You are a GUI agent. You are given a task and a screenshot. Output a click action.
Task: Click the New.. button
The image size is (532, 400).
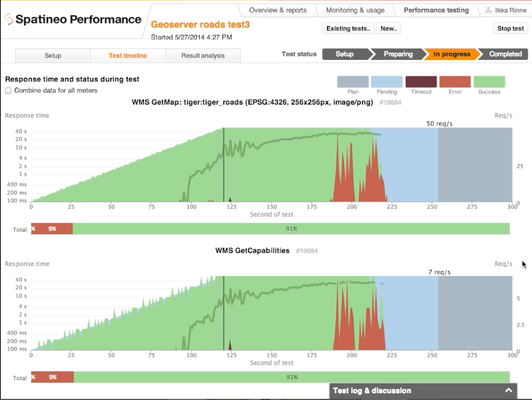tap(388, 28)
